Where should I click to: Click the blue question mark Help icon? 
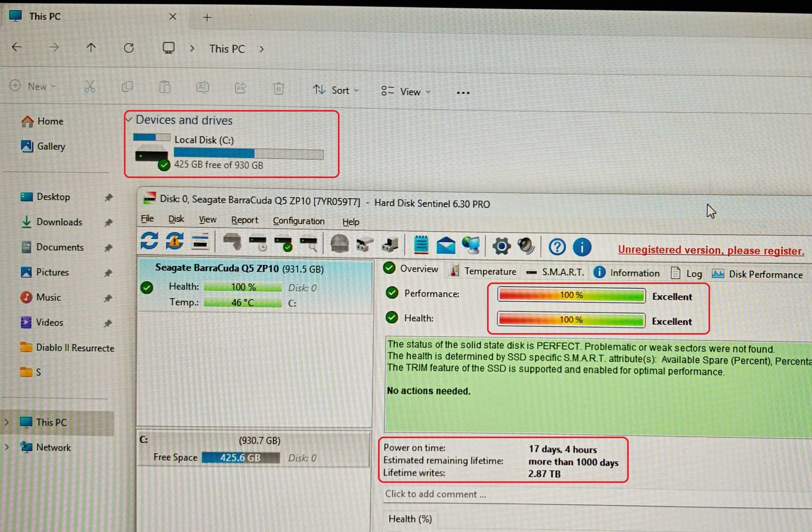557,247
